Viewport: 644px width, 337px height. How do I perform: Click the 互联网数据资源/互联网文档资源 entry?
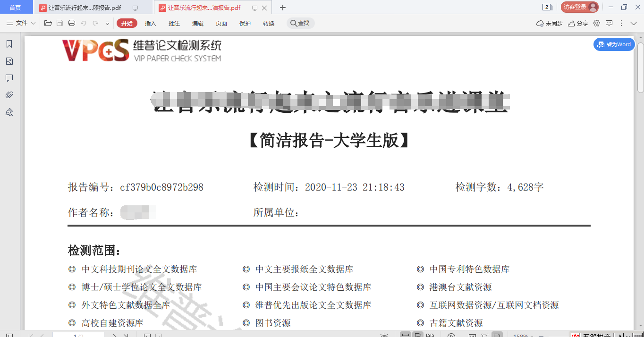(x=494, y=305)
